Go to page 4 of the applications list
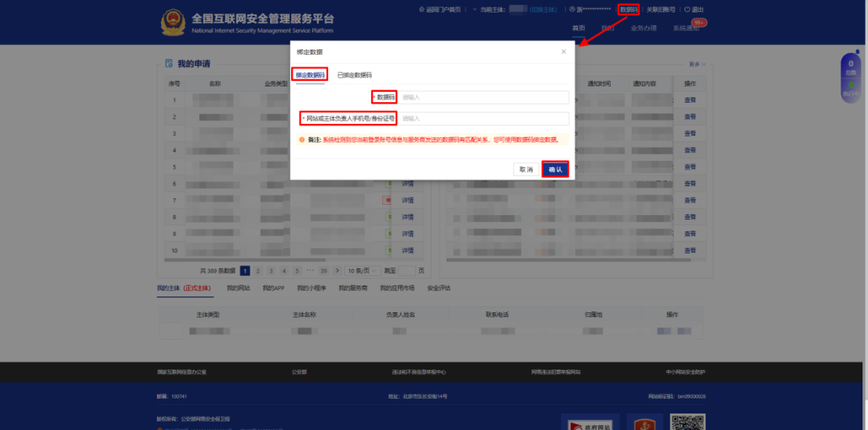 [x=284, y=271]
